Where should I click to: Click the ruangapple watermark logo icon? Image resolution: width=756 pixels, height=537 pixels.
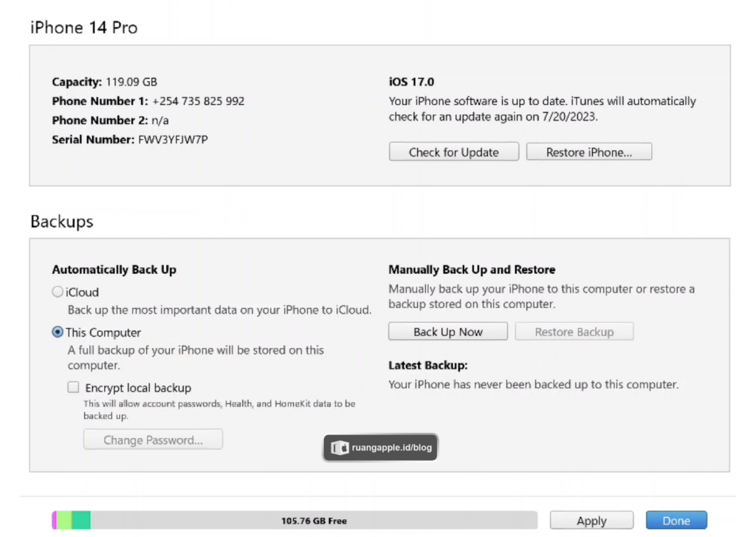pyautogui.click(x=340, y=448)
